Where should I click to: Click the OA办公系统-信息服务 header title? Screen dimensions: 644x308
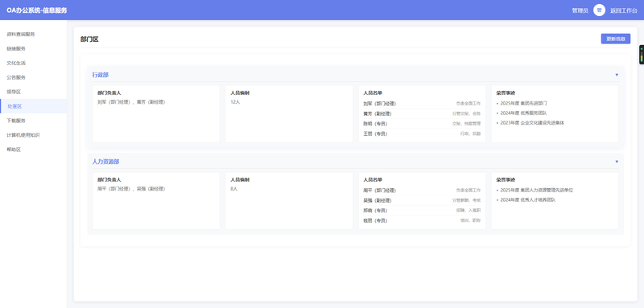click(36, 10)
